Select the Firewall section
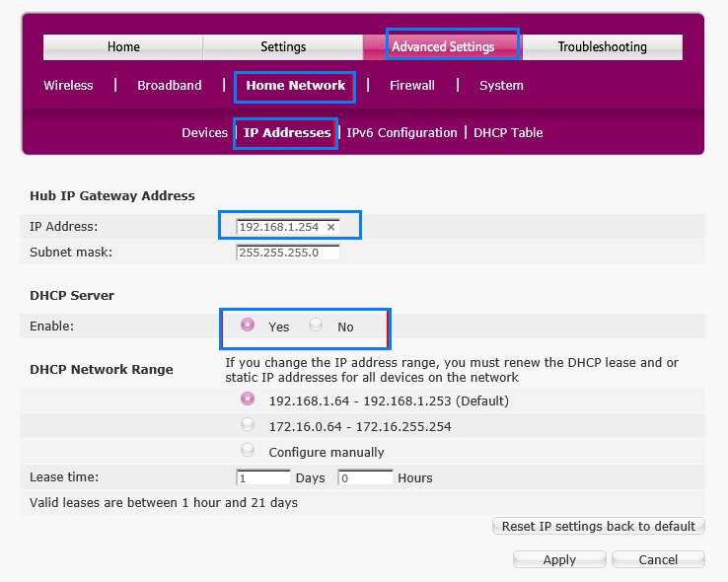728x582 pixels. (x=411, y=86)
